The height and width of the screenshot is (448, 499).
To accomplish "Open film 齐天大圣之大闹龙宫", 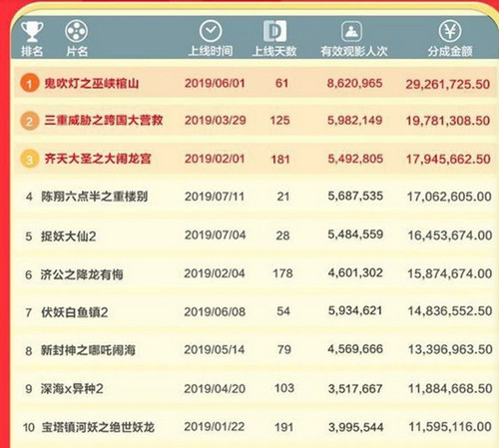I will click(x=98, y=159).
